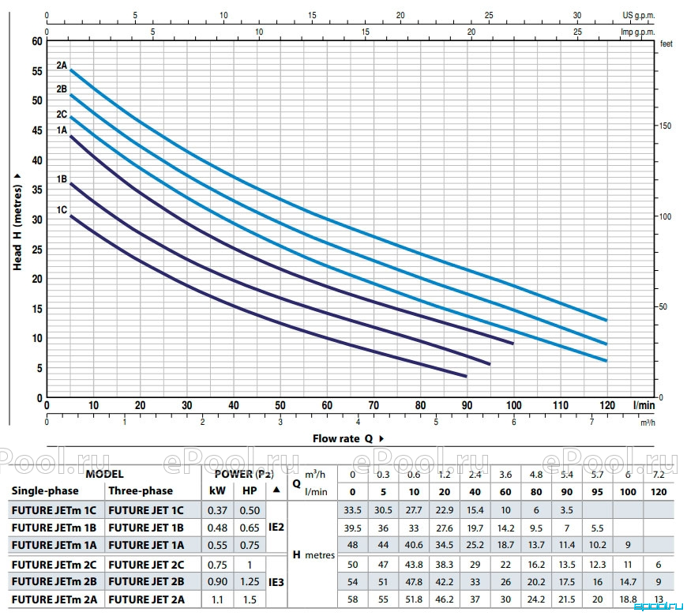687x616 pixels.
Task: Click the 30.5 head value for 1C
Action: pyautogui.click(x=383, y=510)
